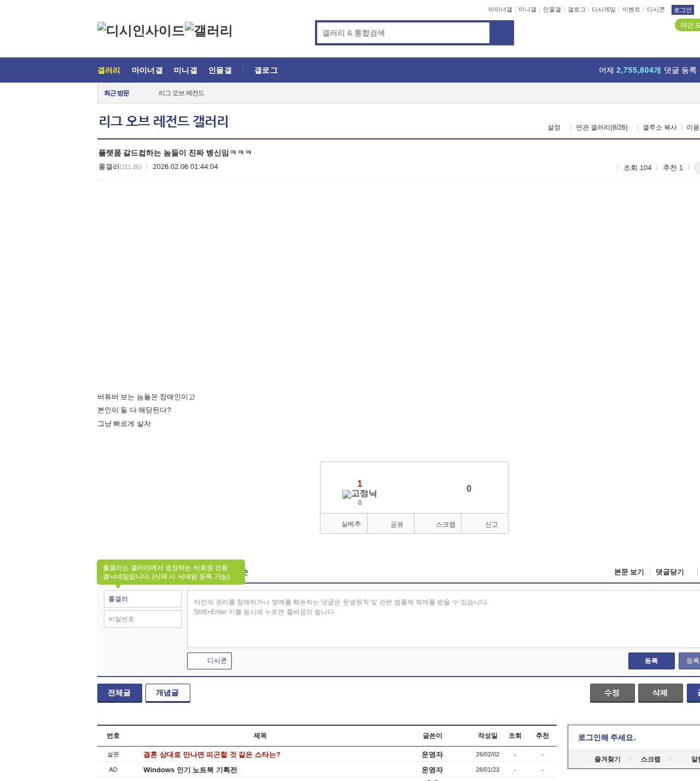This screenshot has height=781, width=700.
Task: Open the Windows 인기 노트북 기획전 post
Action: pos(190,770)
